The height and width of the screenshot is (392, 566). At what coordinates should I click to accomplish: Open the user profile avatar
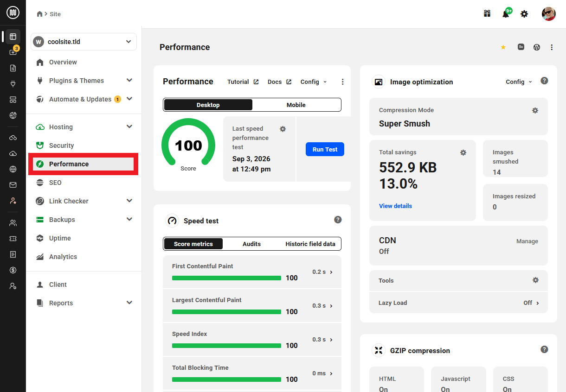(x=549, y=14)
